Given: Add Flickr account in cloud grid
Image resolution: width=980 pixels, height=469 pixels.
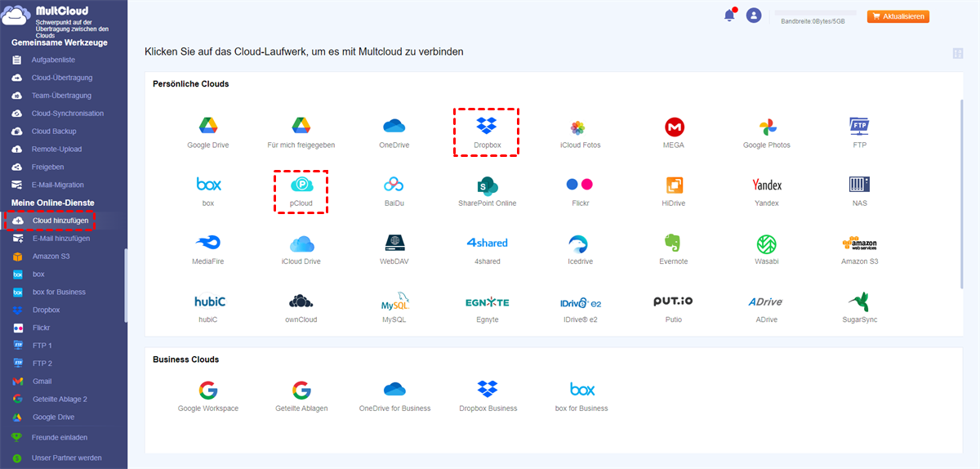Looking at the screenshot, I should (x=581, y=192).
